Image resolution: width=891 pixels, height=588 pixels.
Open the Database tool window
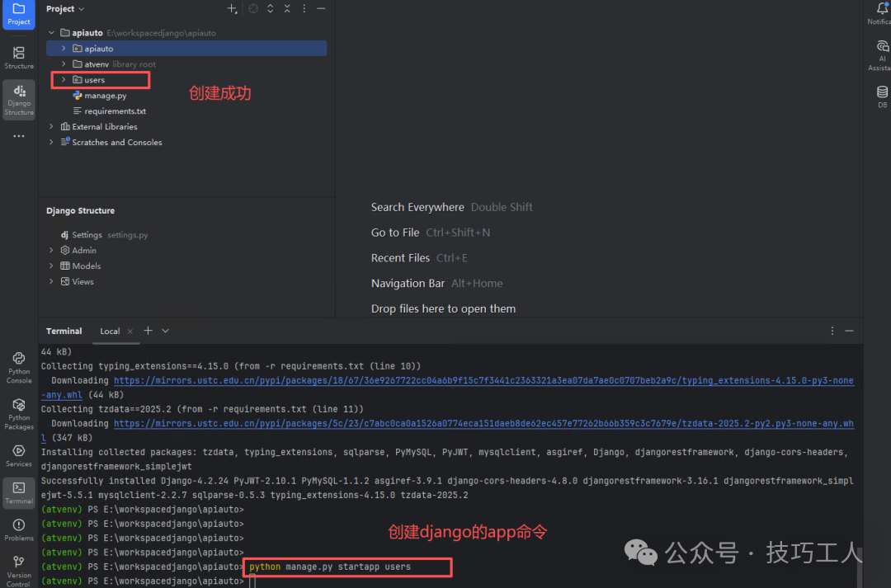coord(881,93)
